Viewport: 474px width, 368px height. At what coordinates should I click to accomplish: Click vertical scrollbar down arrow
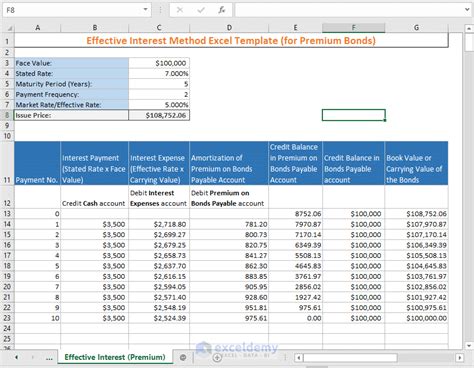pos(469,345)
